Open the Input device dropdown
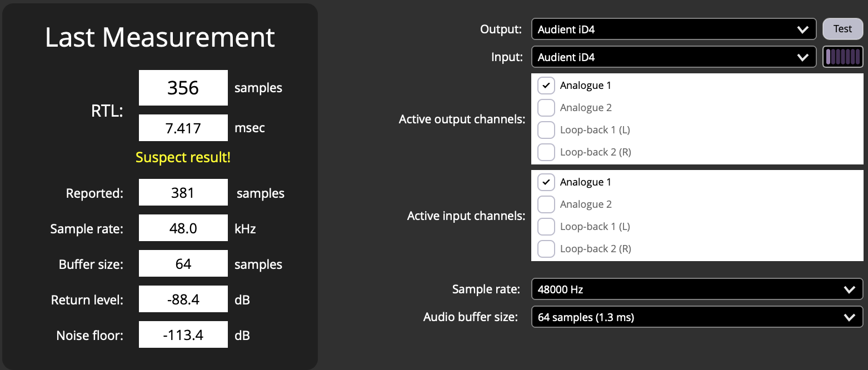This screenshot has width=868, height=370. point(673,57)
